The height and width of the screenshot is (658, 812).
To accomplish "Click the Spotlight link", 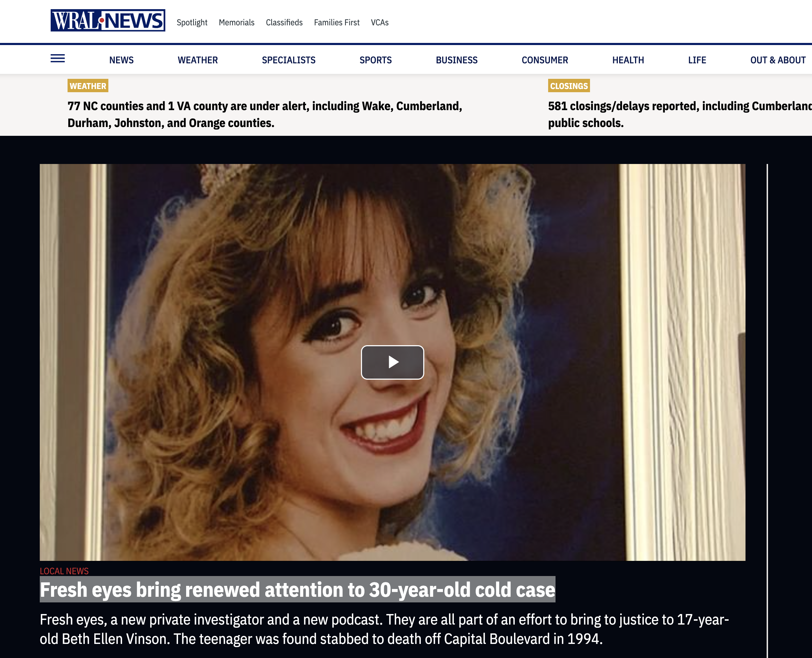I will [192, 23].
